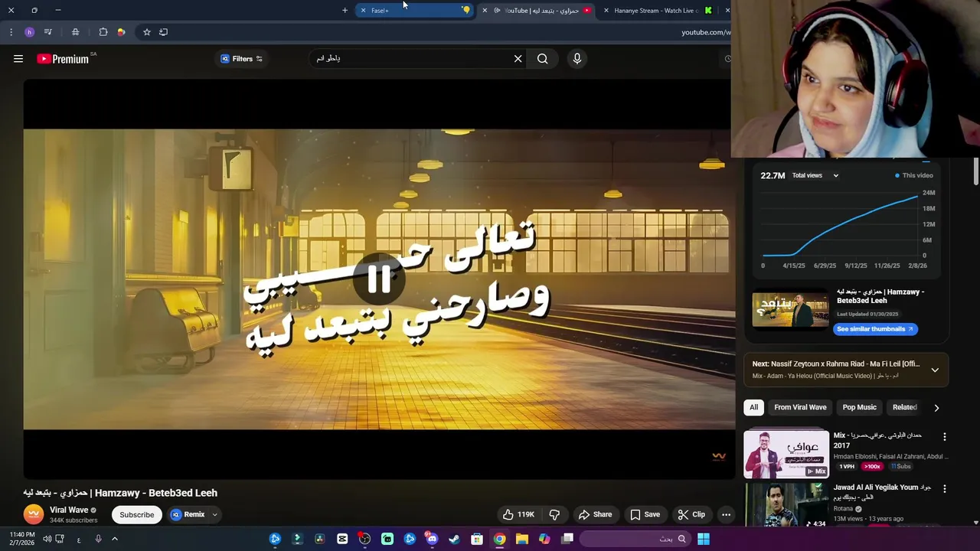Open Chrome from the taskbar
Screen dimensions: 980x551
pos(499,540)
